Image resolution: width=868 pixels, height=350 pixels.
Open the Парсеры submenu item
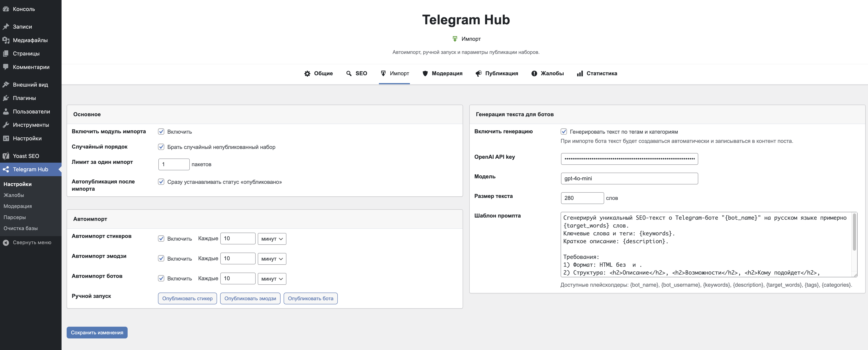pyautogui.click(x=15, y=217)
